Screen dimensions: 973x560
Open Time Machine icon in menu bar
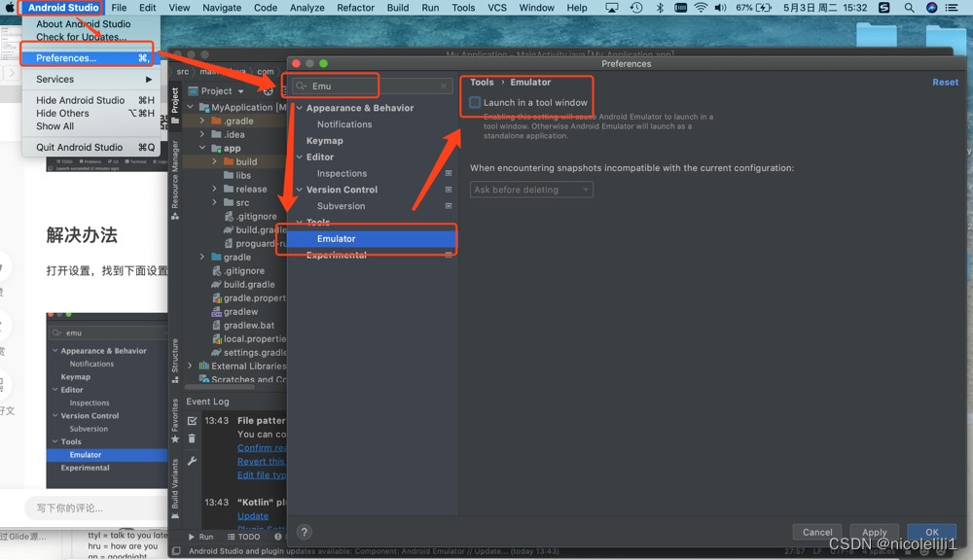click(636, 8)
